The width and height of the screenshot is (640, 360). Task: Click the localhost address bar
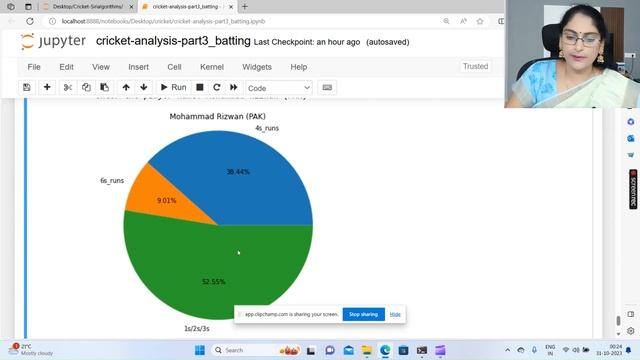[163, 21]
